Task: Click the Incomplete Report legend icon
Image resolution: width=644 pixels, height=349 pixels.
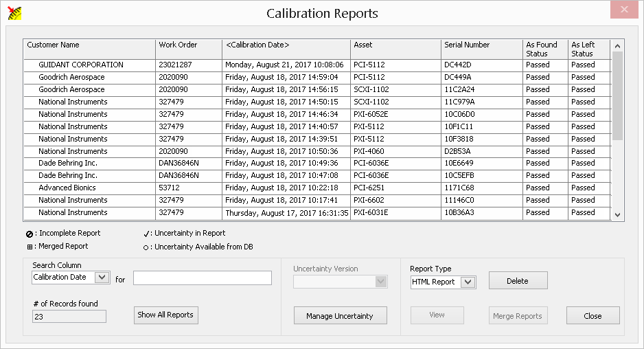Action: point(30,234)
